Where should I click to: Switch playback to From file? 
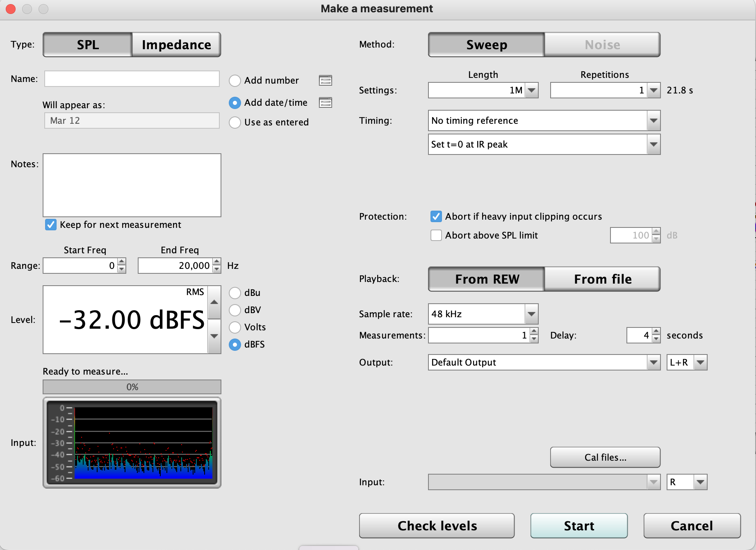[x=602, y=279]
